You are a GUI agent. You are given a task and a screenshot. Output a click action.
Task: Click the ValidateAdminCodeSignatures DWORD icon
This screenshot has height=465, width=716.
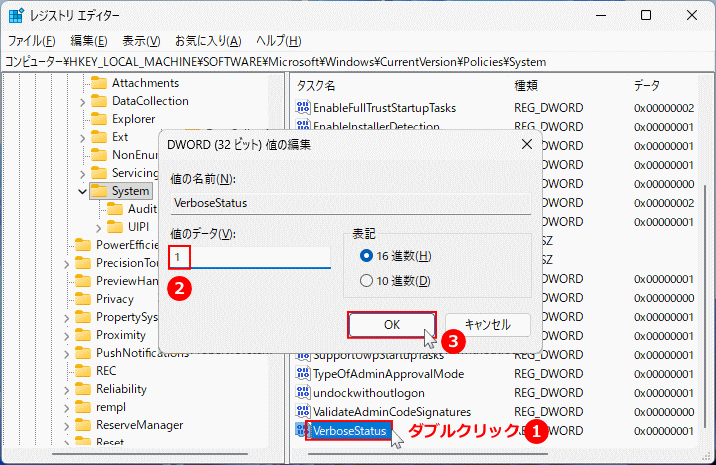302,412
